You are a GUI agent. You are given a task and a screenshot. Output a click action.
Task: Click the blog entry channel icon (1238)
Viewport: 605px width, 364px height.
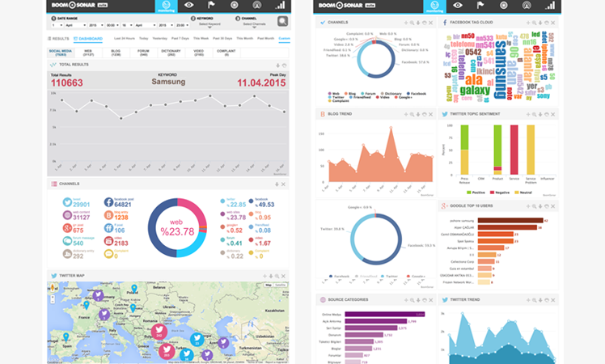[x=108, y=215]
